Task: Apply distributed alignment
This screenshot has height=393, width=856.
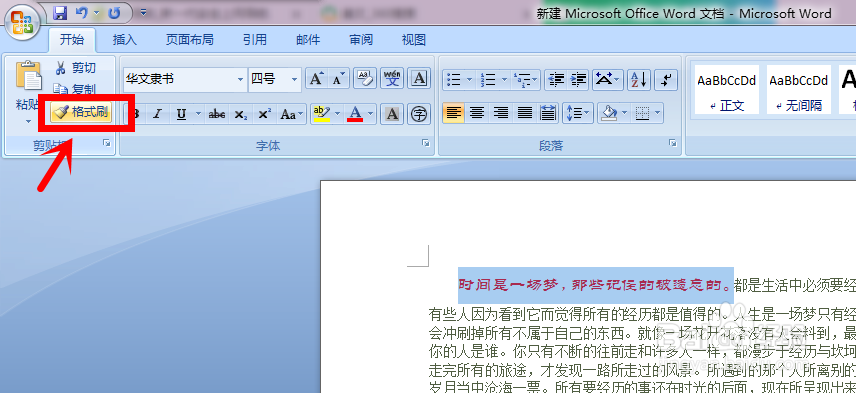Action: pyautogui.click(x=548, y=113)
